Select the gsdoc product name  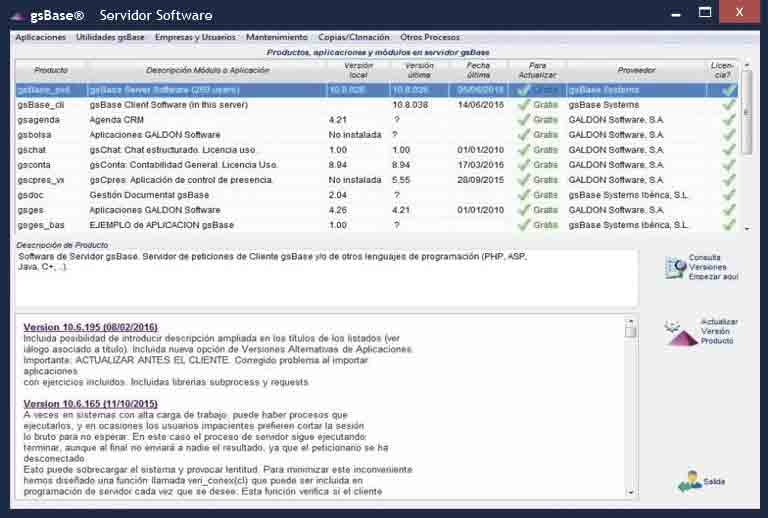(x=30, y=195)
